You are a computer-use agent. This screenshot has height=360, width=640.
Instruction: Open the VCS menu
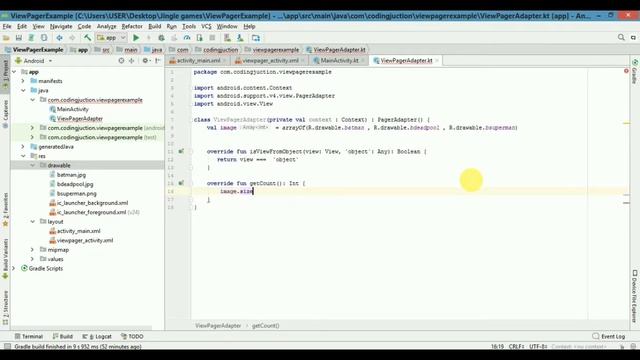coord(206,27)
